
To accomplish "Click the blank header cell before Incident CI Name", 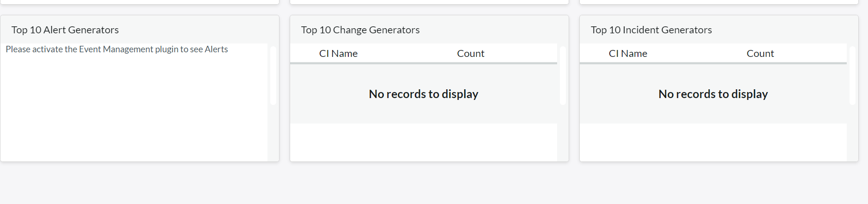I will [594, 54].
